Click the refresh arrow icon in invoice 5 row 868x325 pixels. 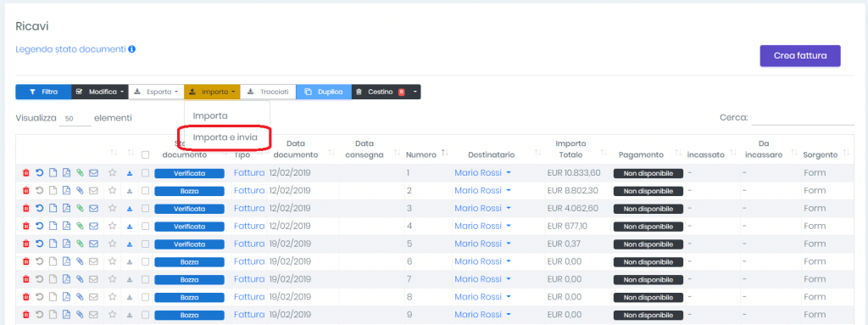point(39,244)
